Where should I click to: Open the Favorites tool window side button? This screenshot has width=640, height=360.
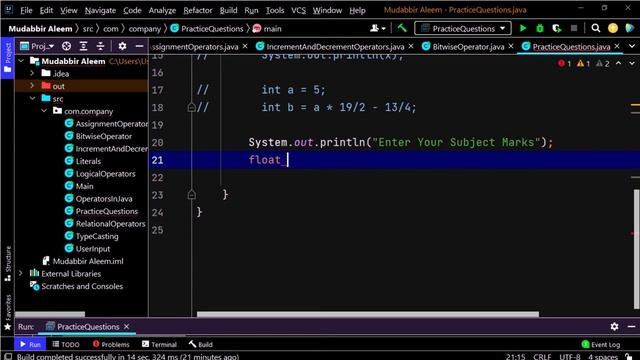(7, 313)
